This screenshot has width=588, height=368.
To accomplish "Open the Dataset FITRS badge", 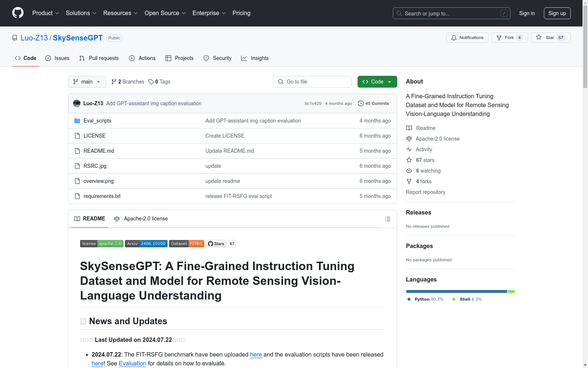I will coord(187,244).
